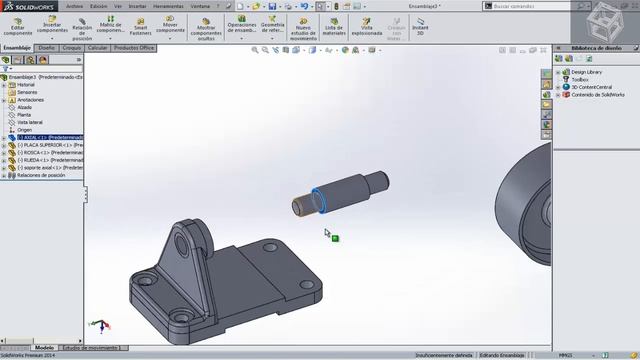Open the Ventana menu
The width and height of the screenshot is (640, 360).
tap(200, 6)
